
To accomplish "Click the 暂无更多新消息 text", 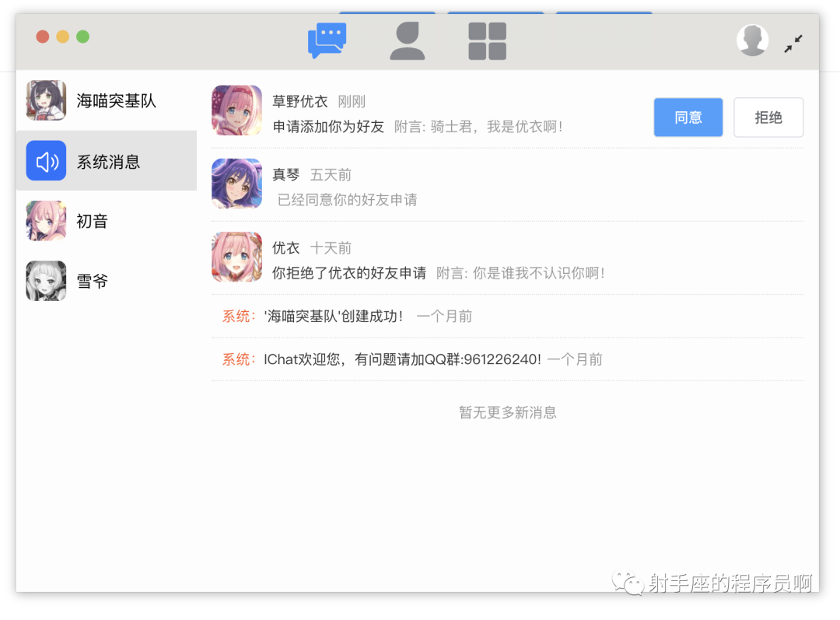I will point(507,412).
